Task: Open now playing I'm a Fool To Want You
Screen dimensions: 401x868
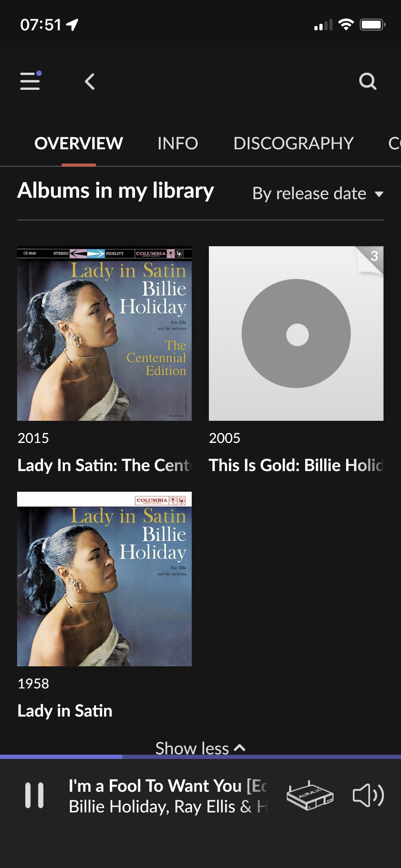Action: (x=168, y=796)
